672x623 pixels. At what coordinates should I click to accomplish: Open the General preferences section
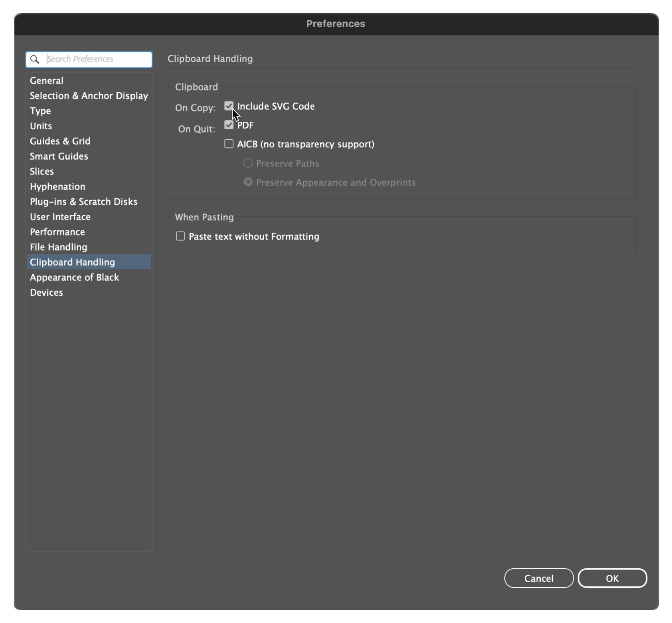click(x=46, y=80)
